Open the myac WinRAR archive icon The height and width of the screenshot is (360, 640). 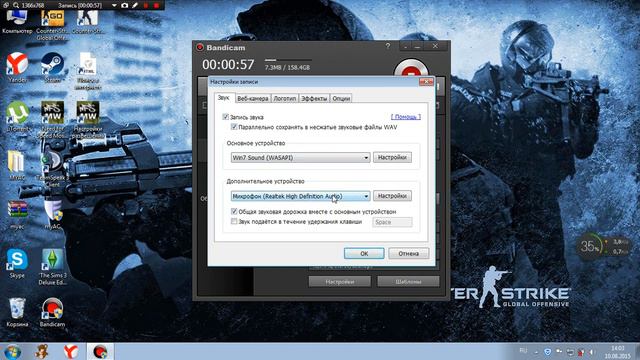[x=17, y=213]
